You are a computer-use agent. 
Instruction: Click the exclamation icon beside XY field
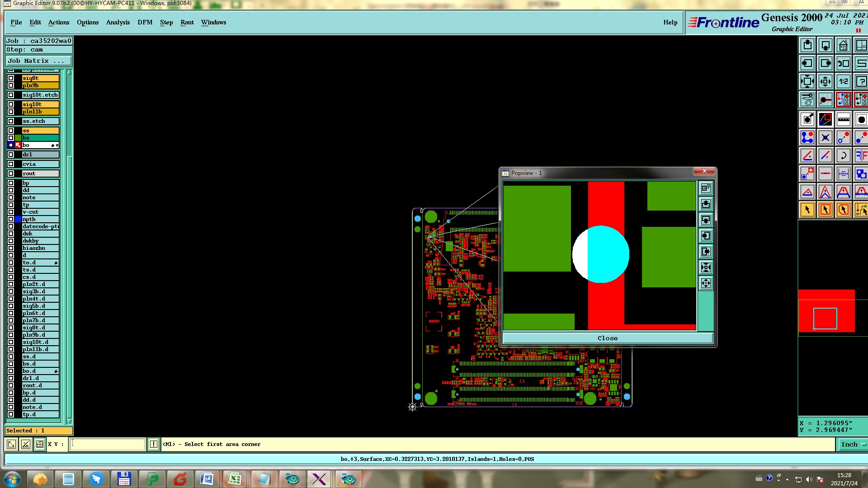coord(154,444)
